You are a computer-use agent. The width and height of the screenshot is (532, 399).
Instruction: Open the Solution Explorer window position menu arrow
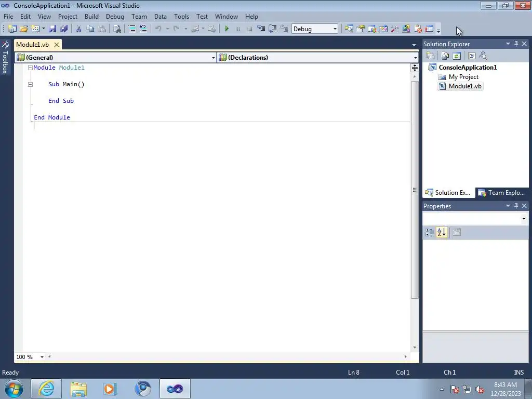click(508, 44)
